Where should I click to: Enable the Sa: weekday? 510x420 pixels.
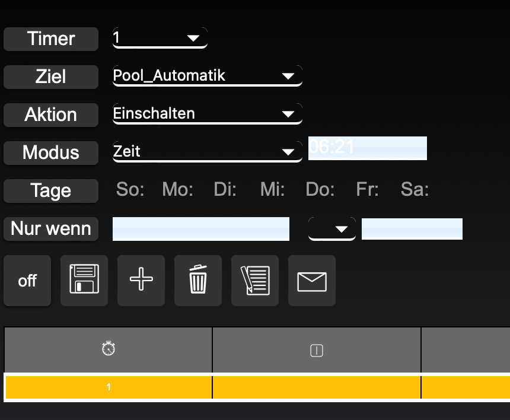pos(415,190)
